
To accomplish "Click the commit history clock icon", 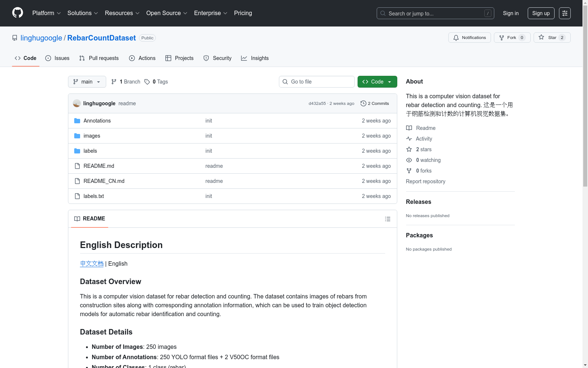I will click(363, 103).
